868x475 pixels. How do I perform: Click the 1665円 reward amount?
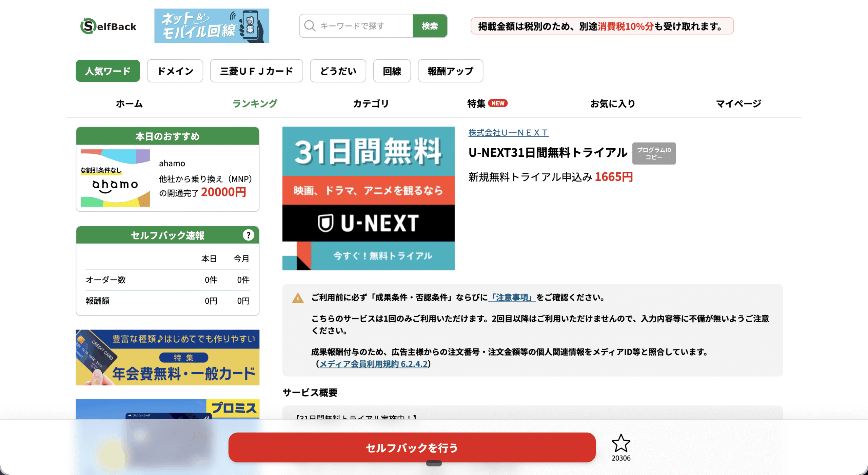click(x=614, y=177)
